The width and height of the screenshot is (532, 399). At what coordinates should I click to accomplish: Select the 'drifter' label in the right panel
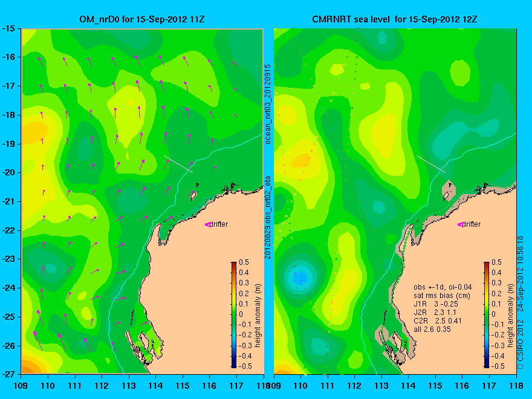tap(472, 224)
